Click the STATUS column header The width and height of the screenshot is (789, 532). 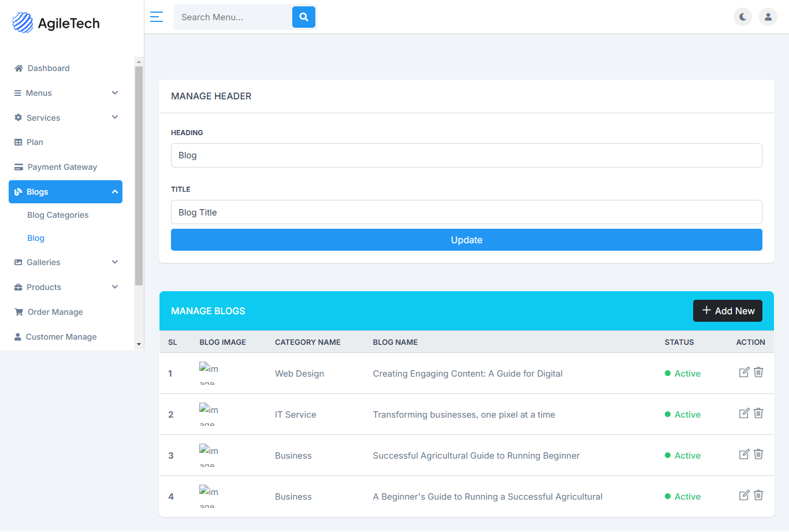pos(679,342)
